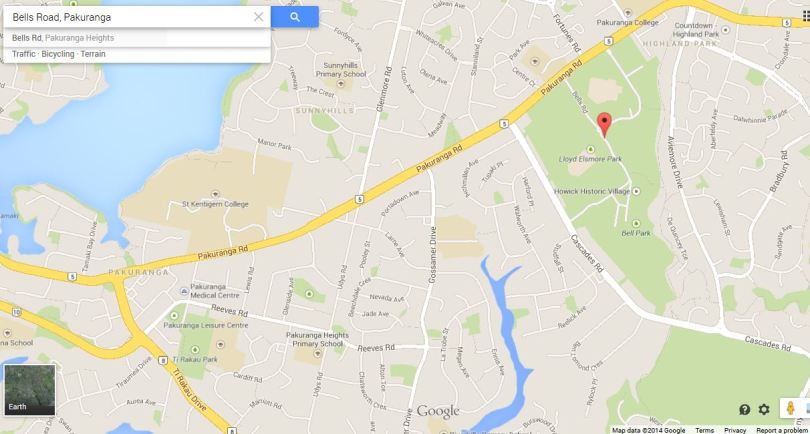Clear the search box with the X icon
Viewport: 810px width, 434px height.
pos(259,17)
